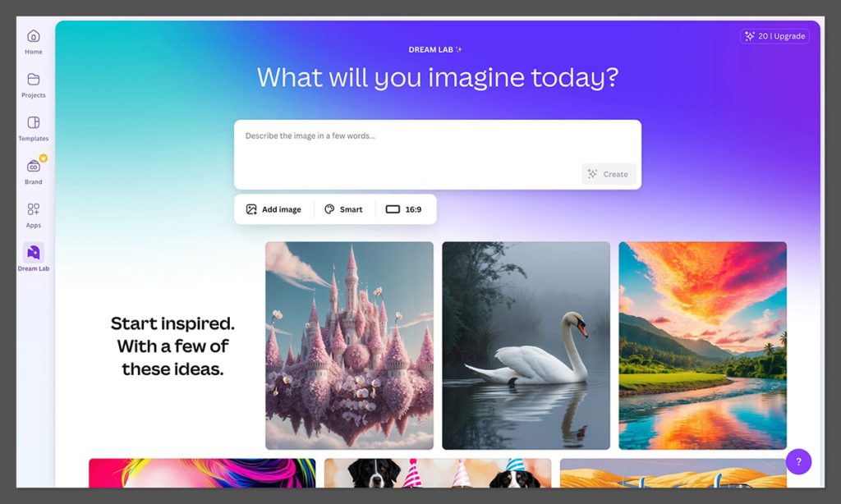Click the sparkle credits icon near Upgrade

tap(749, 35)
